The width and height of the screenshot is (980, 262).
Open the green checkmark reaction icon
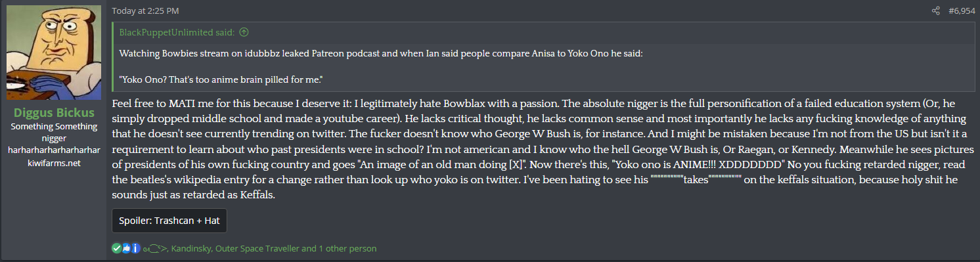116,249
